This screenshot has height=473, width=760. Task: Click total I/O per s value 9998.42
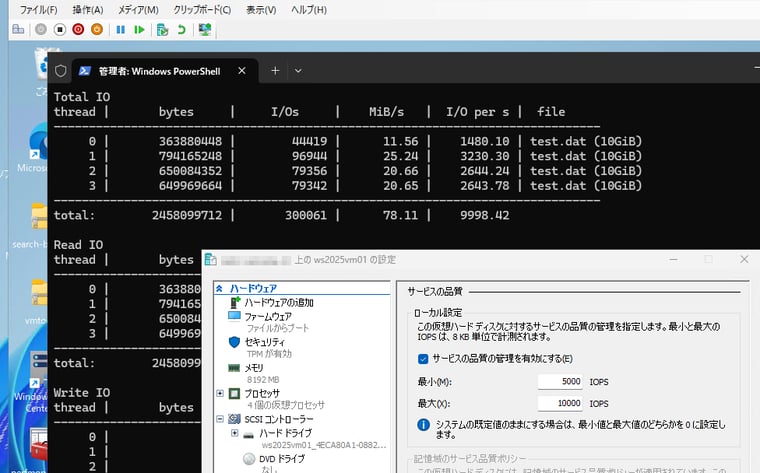pos(485,216)
